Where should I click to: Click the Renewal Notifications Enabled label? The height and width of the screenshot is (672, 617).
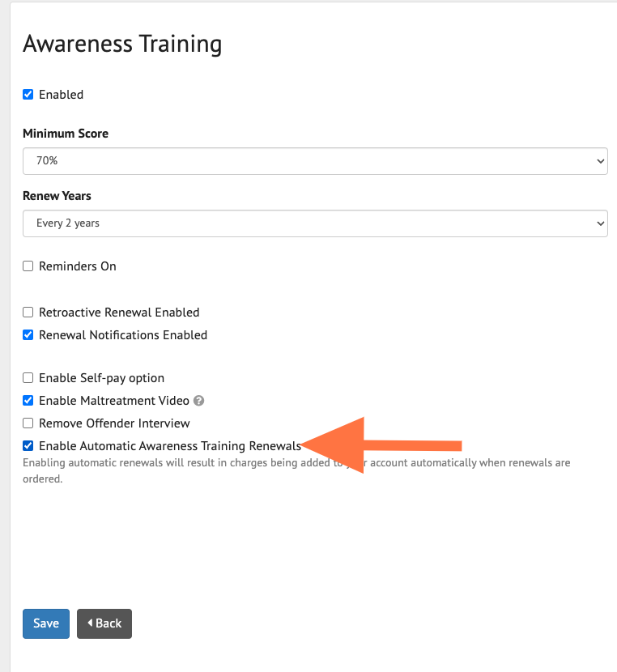point(123,335)
